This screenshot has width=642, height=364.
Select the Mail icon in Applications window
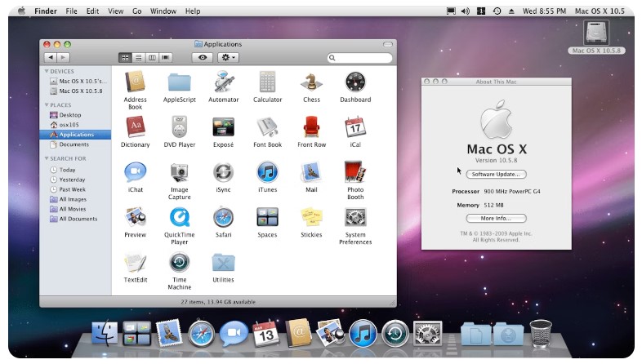[x=311, y=172]
